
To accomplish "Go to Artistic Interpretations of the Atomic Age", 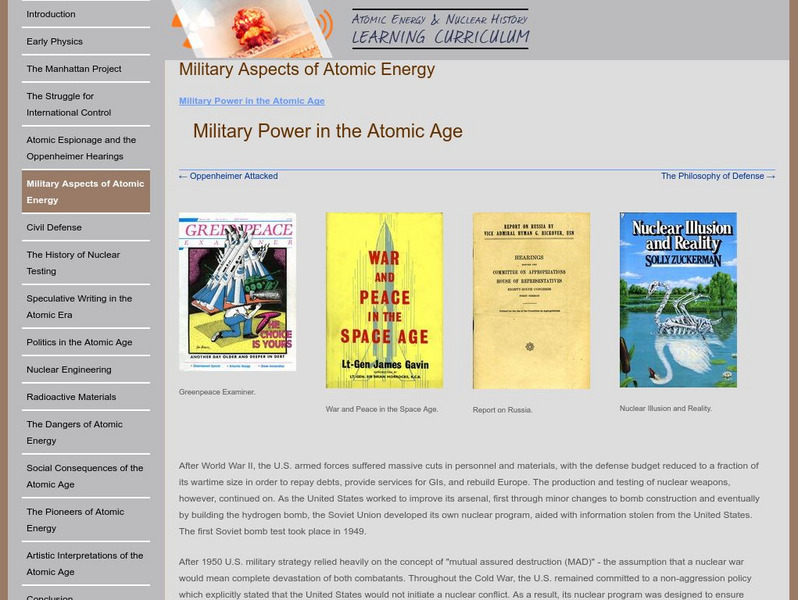I will 86,564.
